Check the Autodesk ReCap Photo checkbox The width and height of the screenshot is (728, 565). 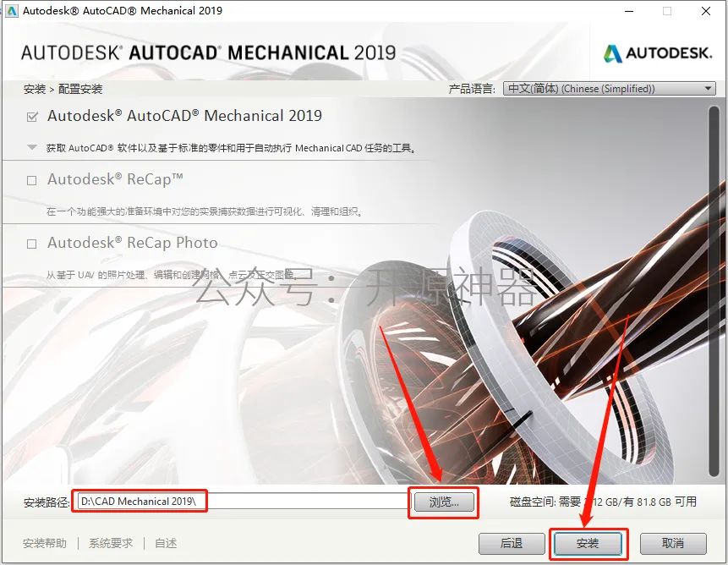coord(31,244)
